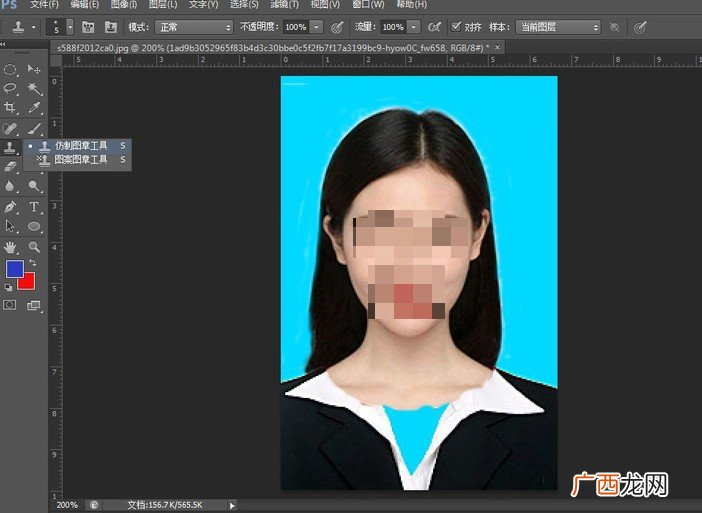The image size is (702, 513).
Task: Select the Dodge tool
Action: point(34,186)
